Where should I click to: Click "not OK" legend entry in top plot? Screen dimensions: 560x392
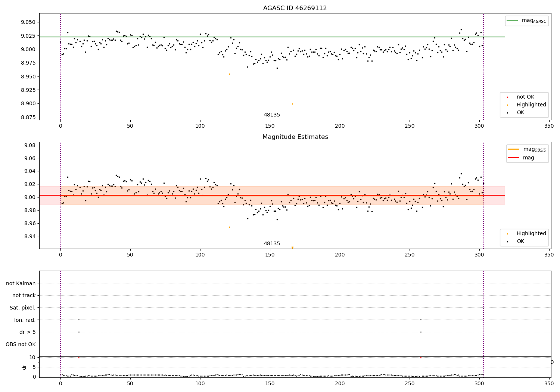tap(525, 97)
